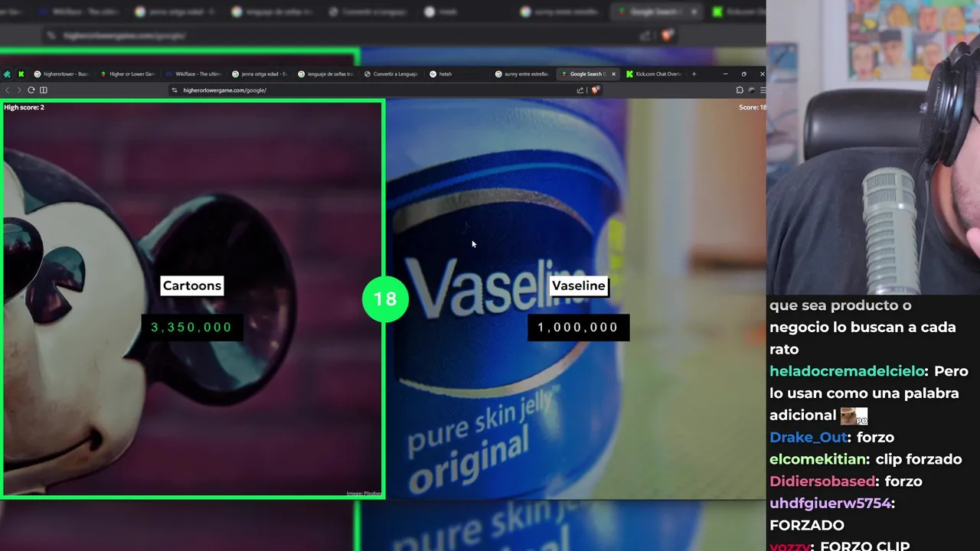Click the clip forzado chat message
Screen dimensions: 980x551
pyautogui.click(x=918, y=460)
